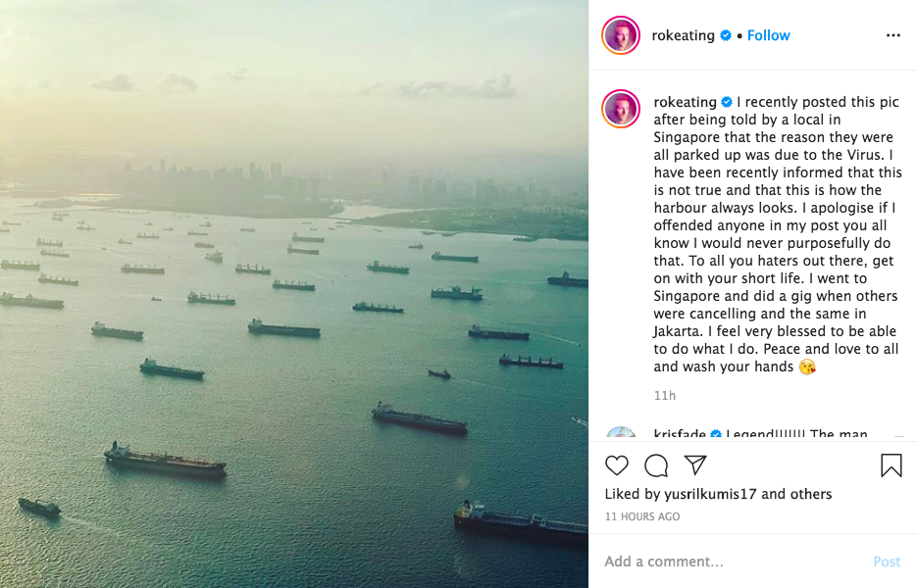Open the three-dot more options menu
Viewport: 917px width, 588px height.
pyautogui.click(x=892, y=35)
